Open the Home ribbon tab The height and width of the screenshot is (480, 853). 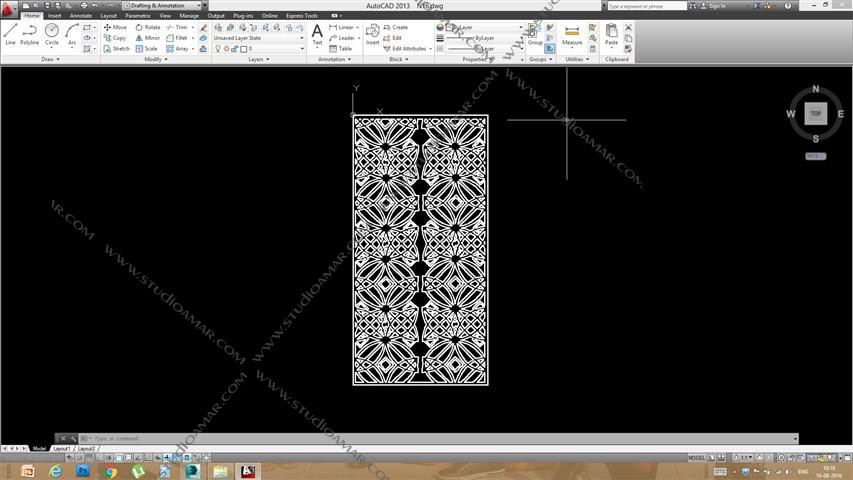(x=32, y=16)
